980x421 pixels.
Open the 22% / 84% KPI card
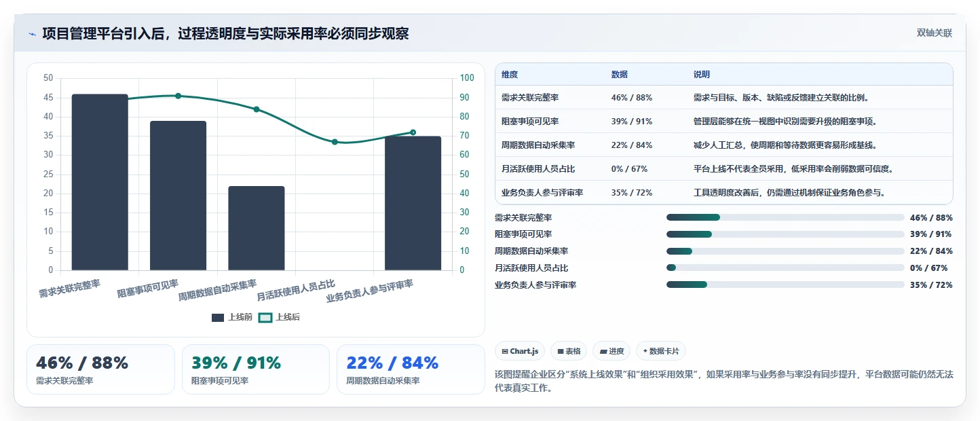(411, 369)
